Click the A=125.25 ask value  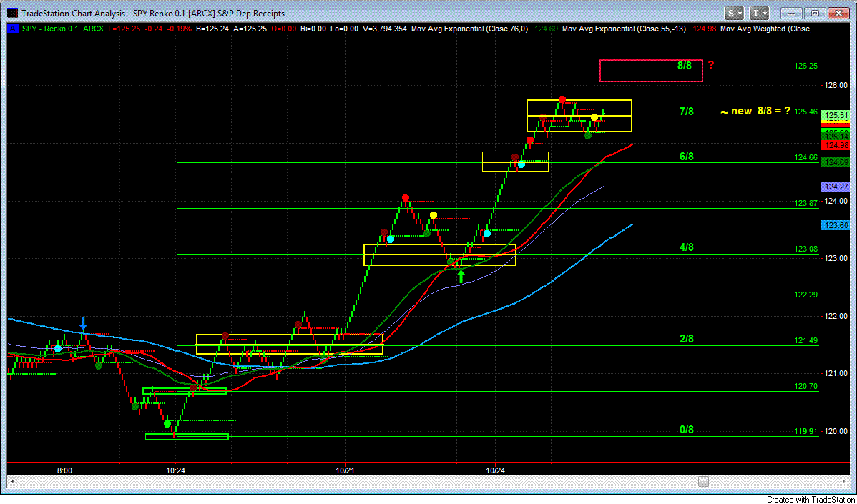pyautogui.click(x=251, y=29)
